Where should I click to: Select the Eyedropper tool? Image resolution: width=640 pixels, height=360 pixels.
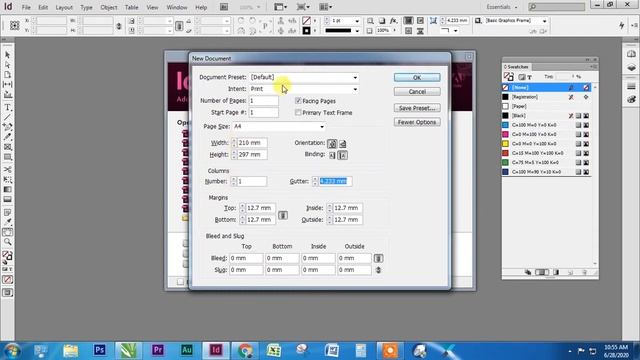tap(7, 222)
